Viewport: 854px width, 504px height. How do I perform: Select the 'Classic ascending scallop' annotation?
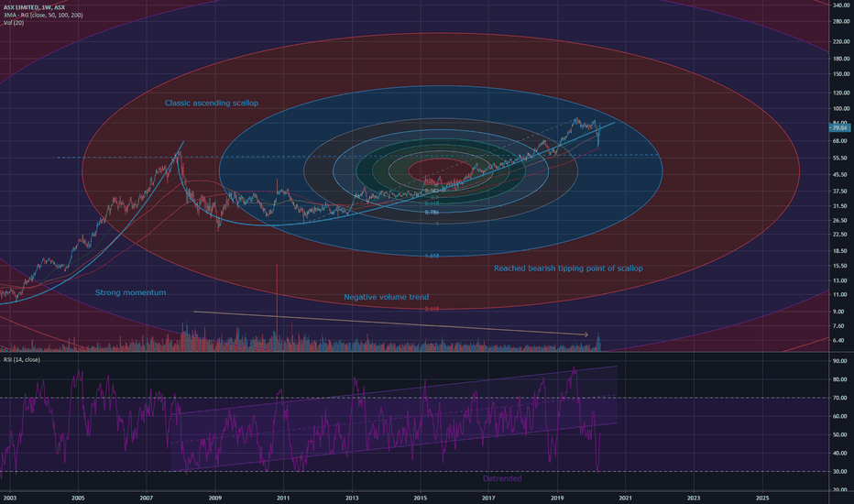pyautogui.click(x=212, y=103)
